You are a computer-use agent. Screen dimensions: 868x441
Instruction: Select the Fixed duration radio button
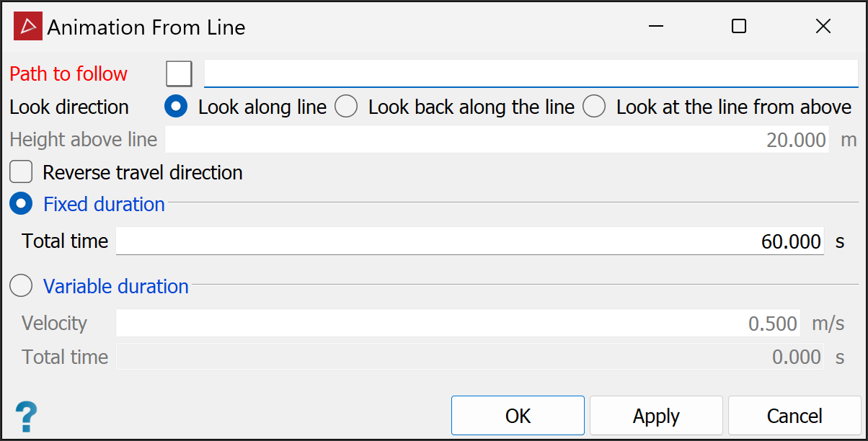(21, 205)
